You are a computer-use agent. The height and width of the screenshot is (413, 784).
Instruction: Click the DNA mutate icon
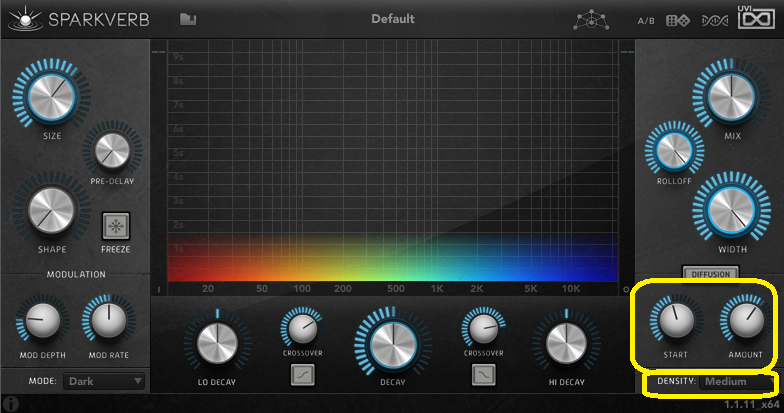(714, 20)
